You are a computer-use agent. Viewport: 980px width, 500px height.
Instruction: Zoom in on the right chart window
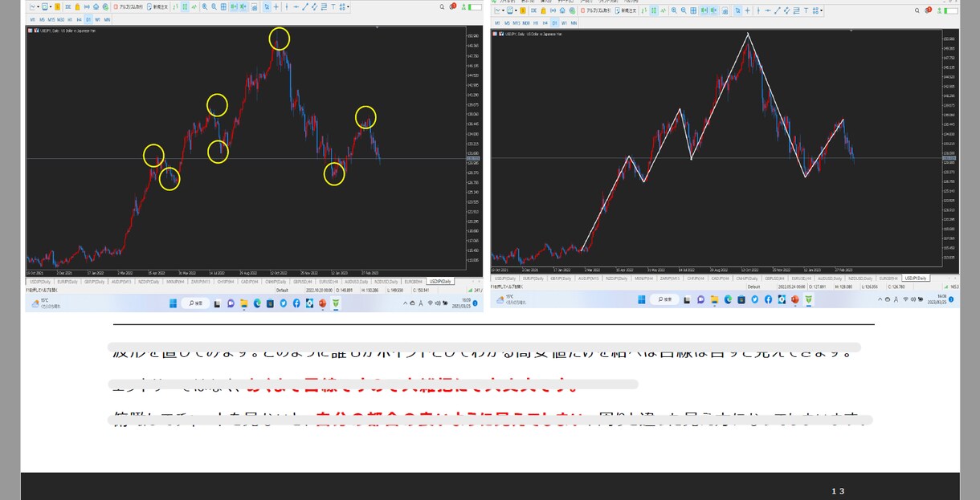click(x=674, y=10)
